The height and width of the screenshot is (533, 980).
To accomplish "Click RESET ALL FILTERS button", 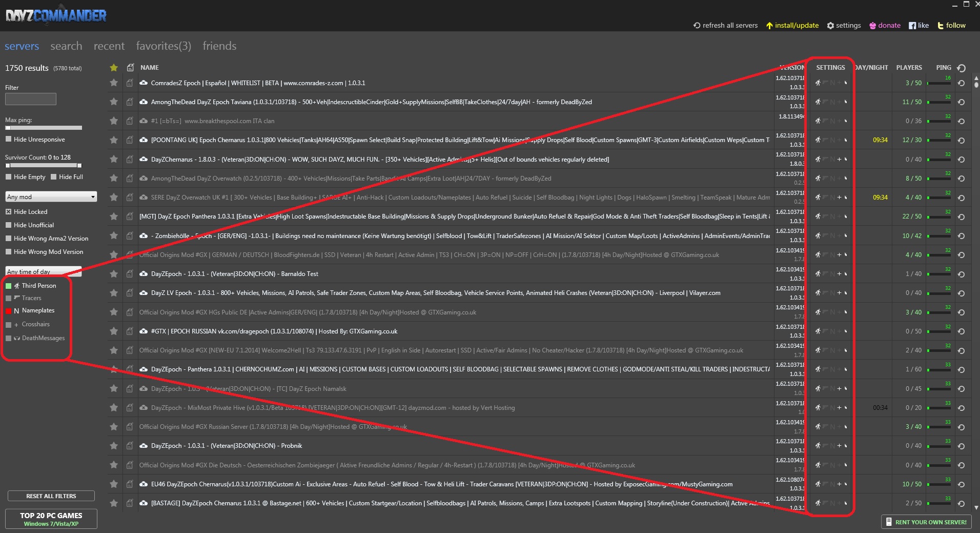I will point(51,496).
